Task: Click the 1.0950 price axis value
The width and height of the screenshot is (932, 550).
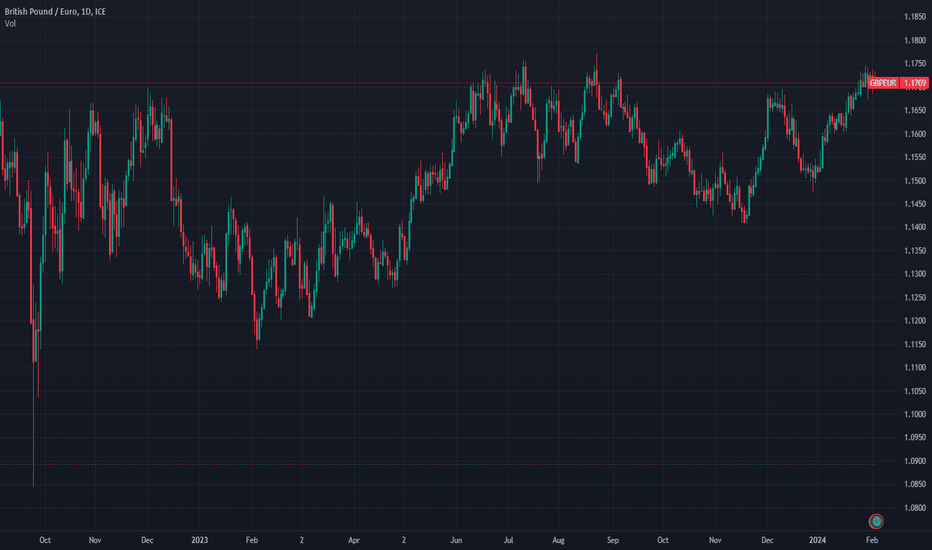Action: coord(915,438)
